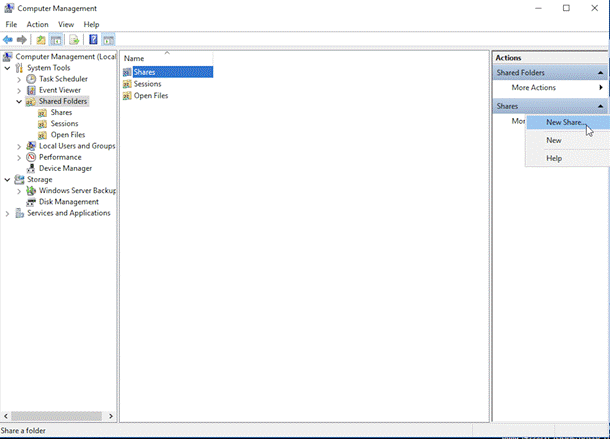This screenshot has width=610, height=439.
Task: Click Shares icon in the center list
Action: coord(127,72)
